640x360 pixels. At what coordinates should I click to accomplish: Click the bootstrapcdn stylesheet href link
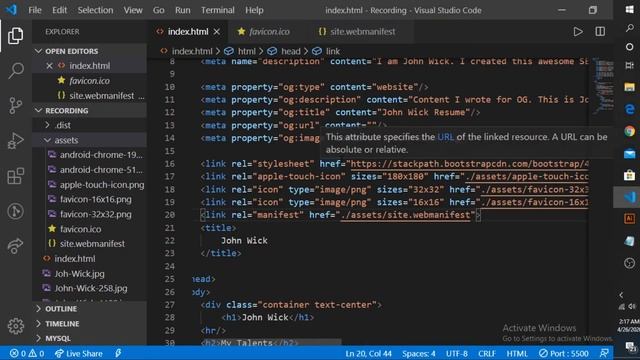(x=469, y=164)
